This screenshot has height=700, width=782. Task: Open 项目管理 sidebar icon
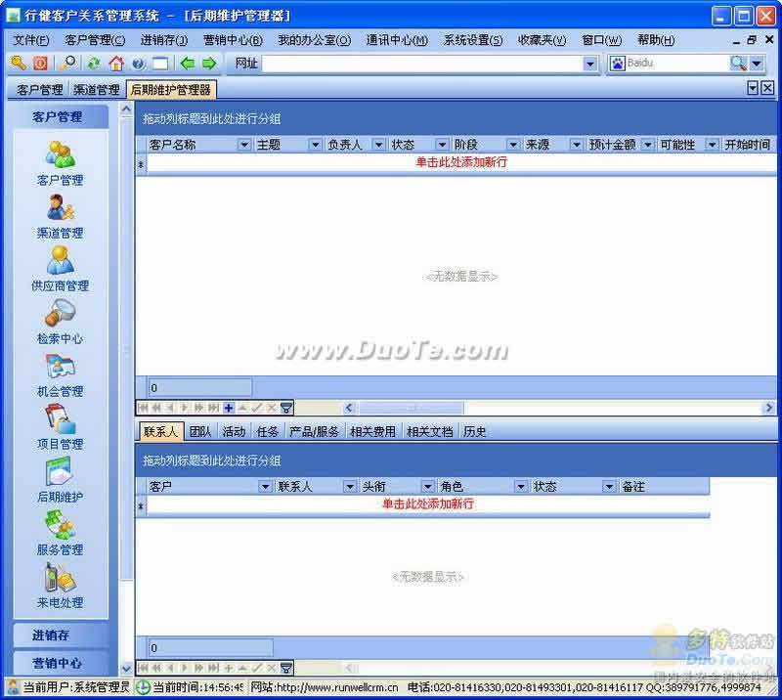60,419
